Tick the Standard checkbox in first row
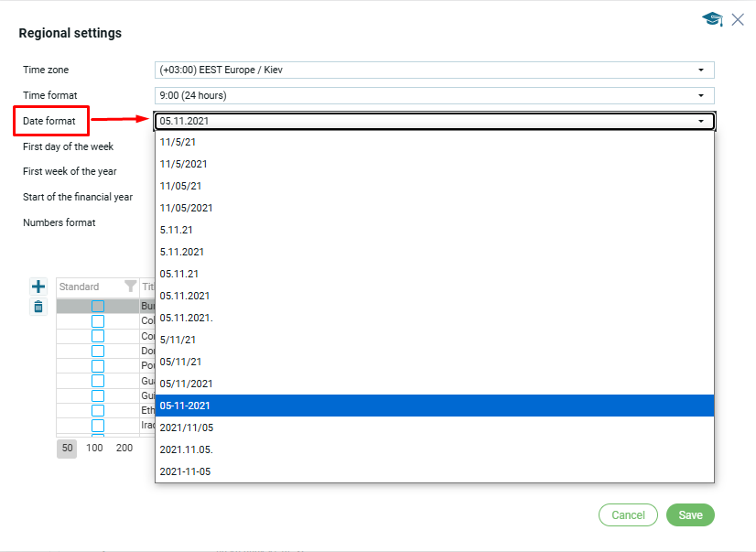756x552 pixels. [x=98, y=307]
